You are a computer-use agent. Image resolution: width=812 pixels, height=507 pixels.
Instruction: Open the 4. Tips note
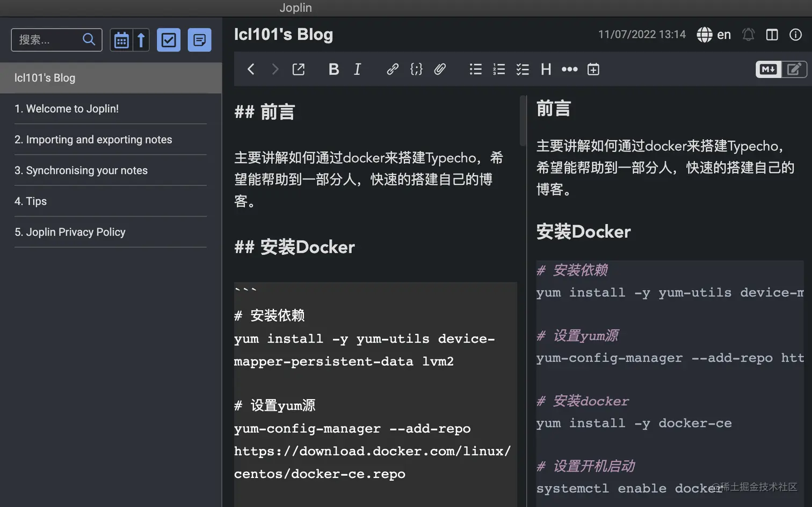point(111,201)
